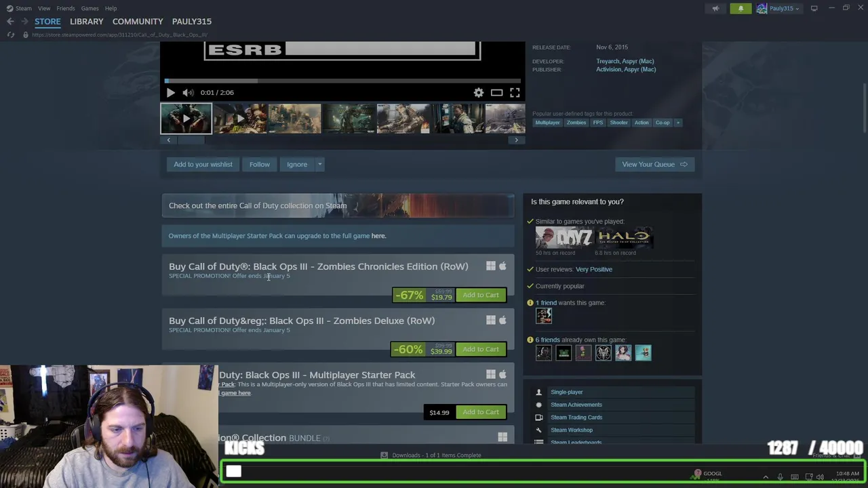This screenshot has width=868, height=488.
Task: Switch to the STORE tab
Action: [47, 22]
